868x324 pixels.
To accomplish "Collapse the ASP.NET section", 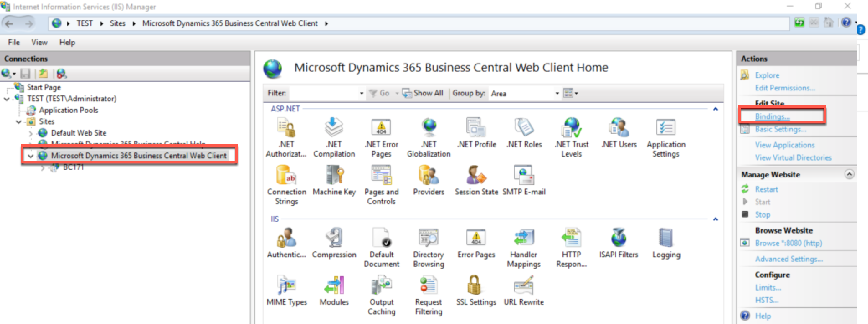I will point(715,109).
